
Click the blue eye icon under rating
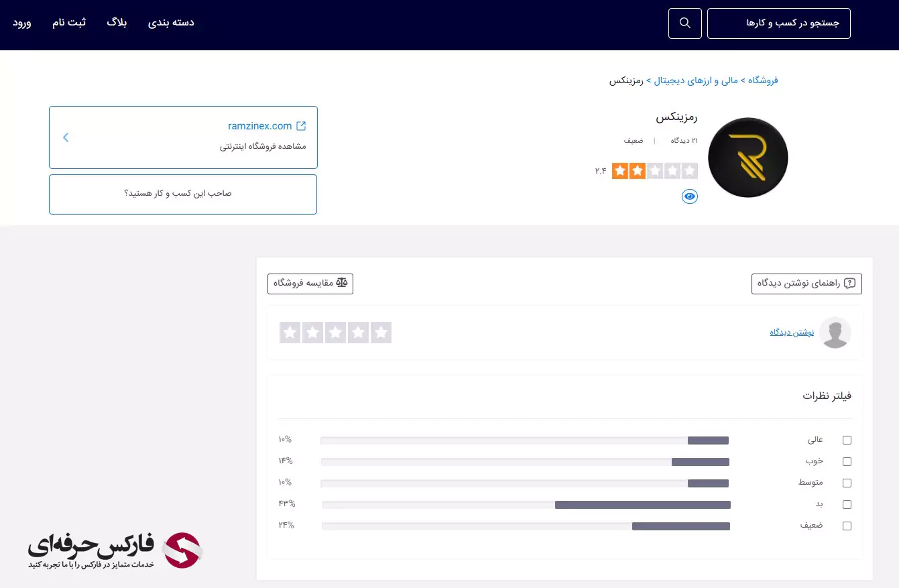(690, 196)
